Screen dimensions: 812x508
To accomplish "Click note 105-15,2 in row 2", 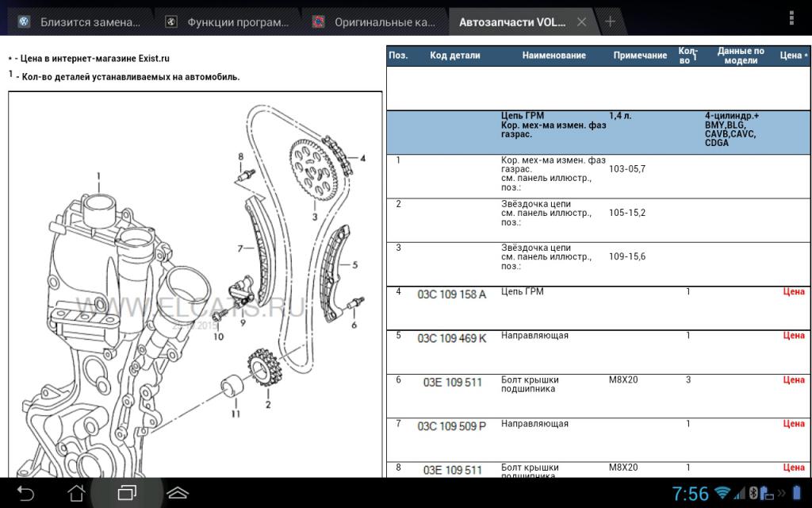I will click(627, 213).
